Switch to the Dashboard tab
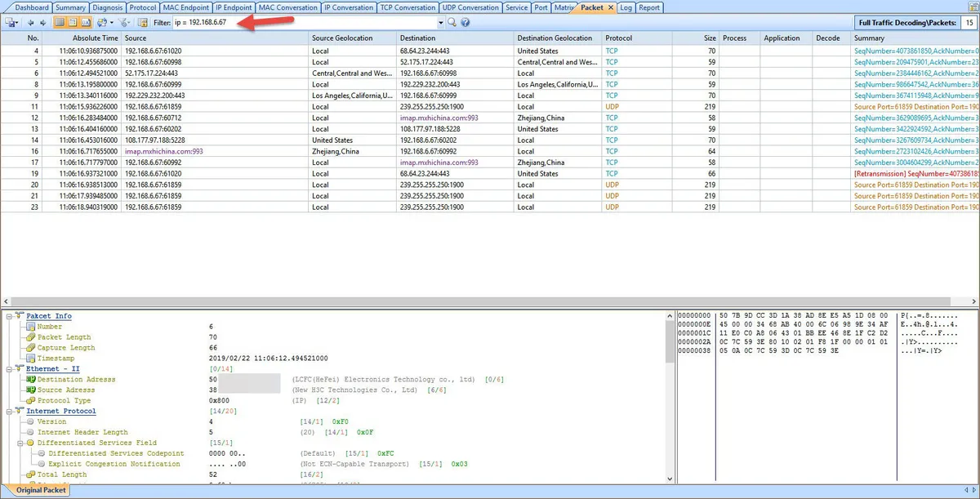This screenshot has width=980, height=499. click(32, 7)
